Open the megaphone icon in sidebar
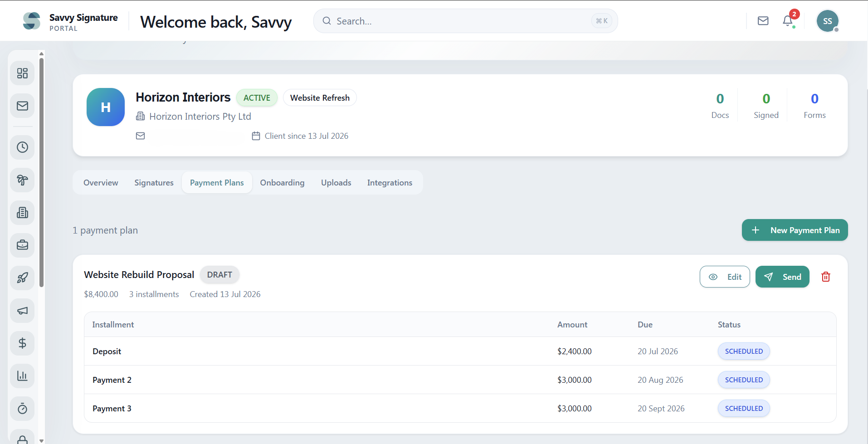868x444 pixels. (x=22, y=311)
